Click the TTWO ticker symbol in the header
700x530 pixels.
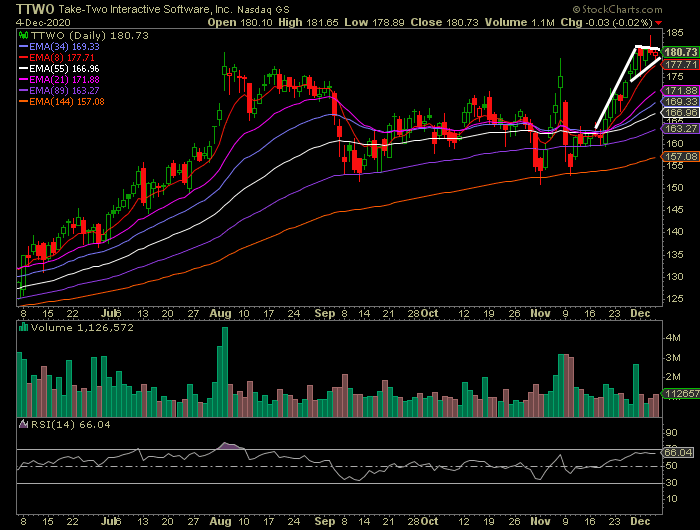coord(35,9)
